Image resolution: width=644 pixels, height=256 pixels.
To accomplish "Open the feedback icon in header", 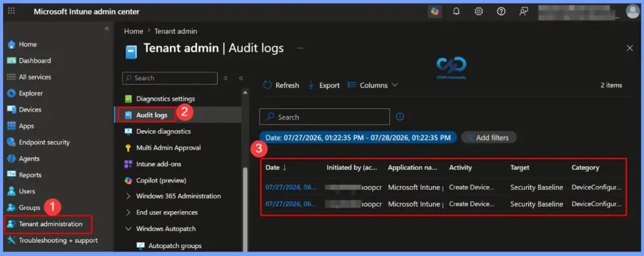I will (x=523, y=11).
